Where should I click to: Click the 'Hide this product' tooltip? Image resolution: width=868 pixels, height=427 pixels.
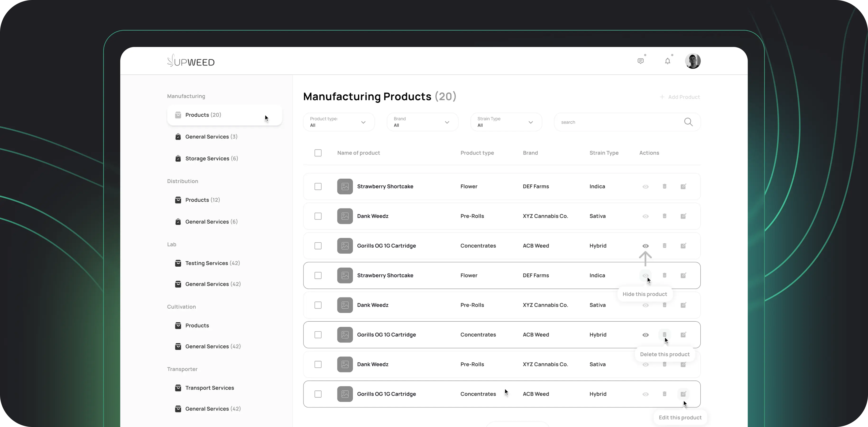(645, 294)
